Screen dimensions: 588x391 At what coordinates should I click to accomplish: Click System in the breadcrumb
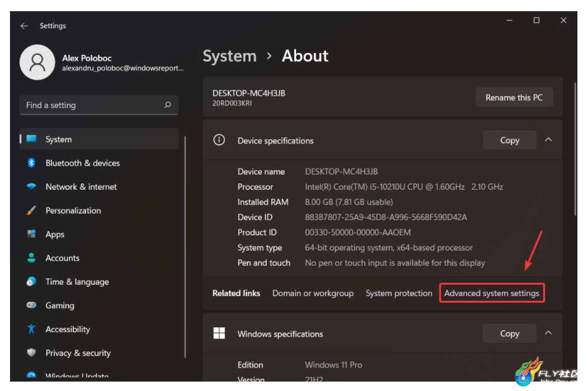229,56
